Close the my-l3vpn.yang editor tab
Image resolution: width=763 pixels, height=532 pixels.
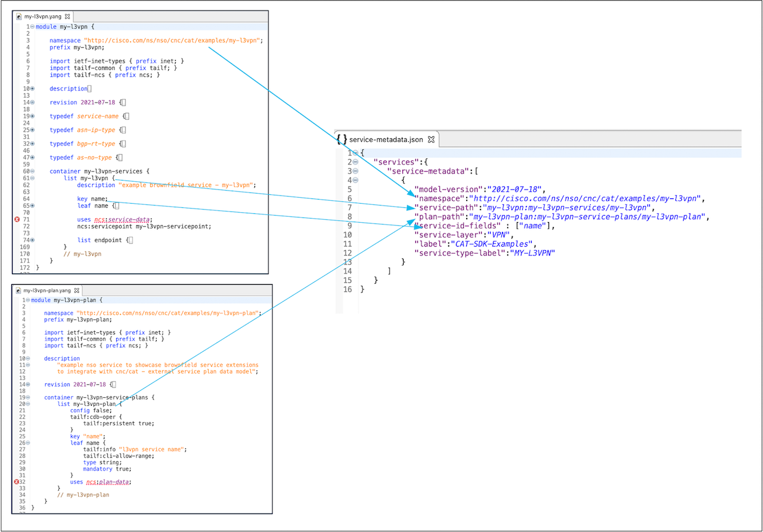(67, 17)
